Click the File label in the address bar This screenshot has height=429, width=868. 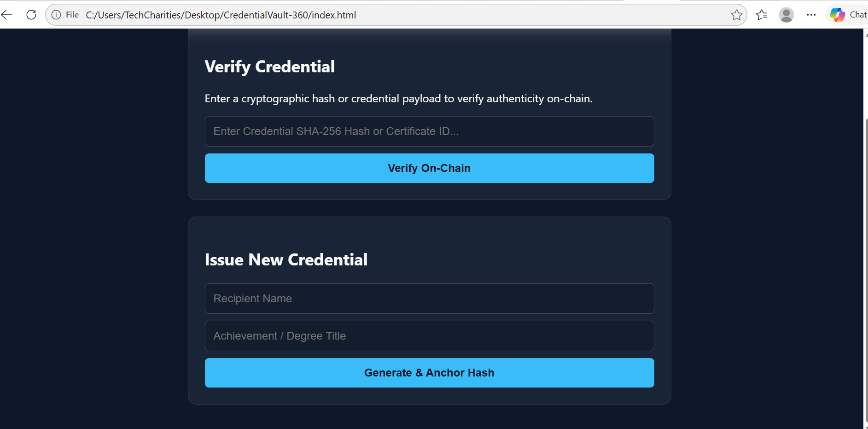point(72,15)
